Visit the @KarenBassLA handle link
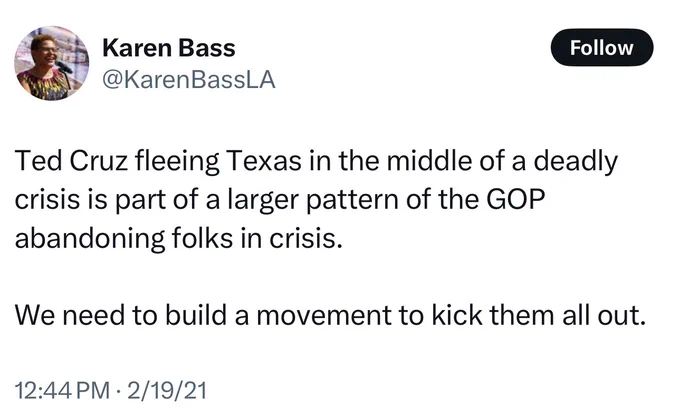Screen dimensions: 680x417 pos(189,80)
